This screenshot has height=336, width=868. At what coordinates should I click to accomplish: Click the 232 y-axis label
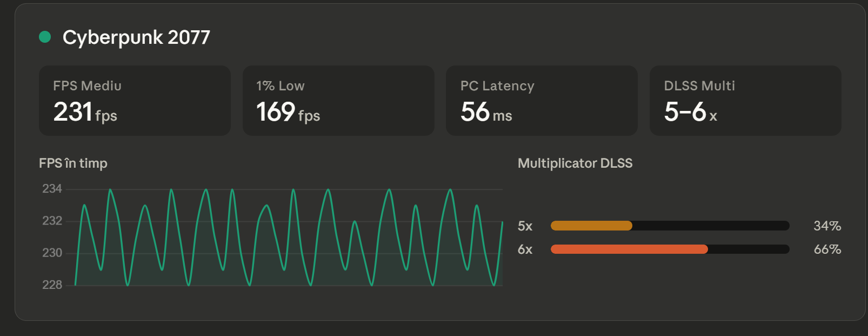tap(52, 221)
